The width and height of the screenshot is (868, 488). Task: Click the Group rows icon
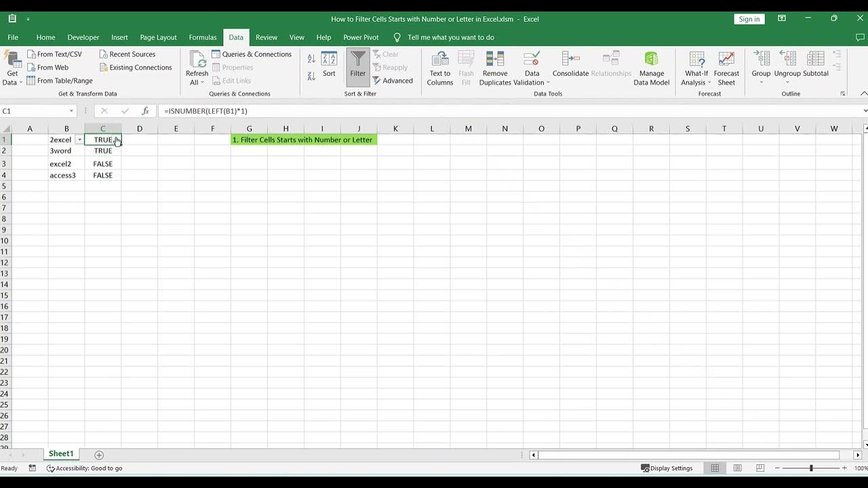pyautogui.click(x=761, y=59)
